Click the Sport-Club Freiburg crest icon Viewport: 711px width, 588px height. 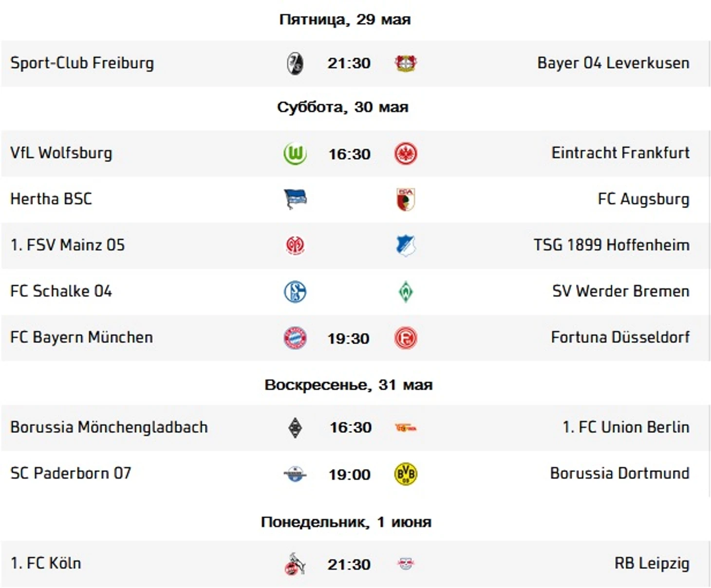coord(295,63)
